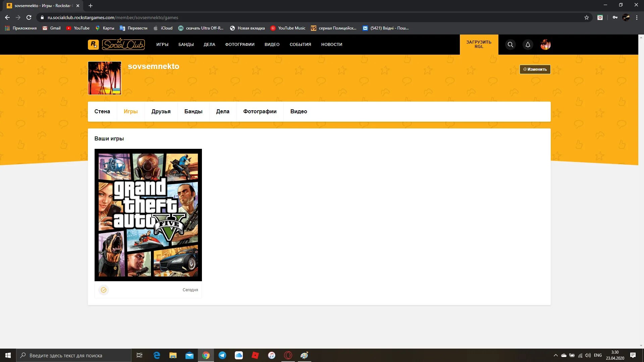Click the verified checkmark icon on GTA V
Image resolution: width=644 pixels, height=362 pixels.
tap(104, 290)
